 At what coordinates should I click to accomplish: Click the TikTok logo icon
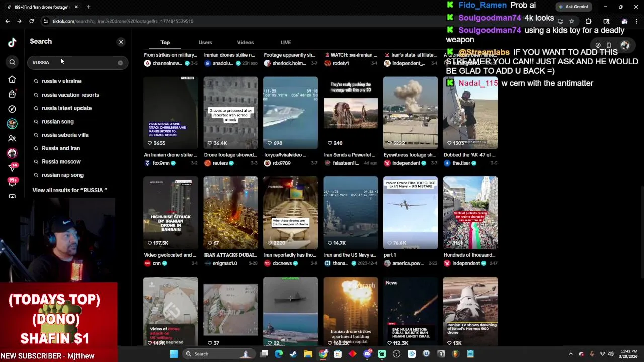pos(12,42)
